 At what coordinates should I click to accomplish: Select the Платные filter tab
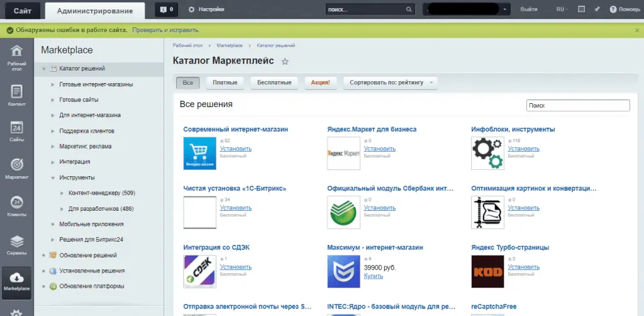point(225,82)
